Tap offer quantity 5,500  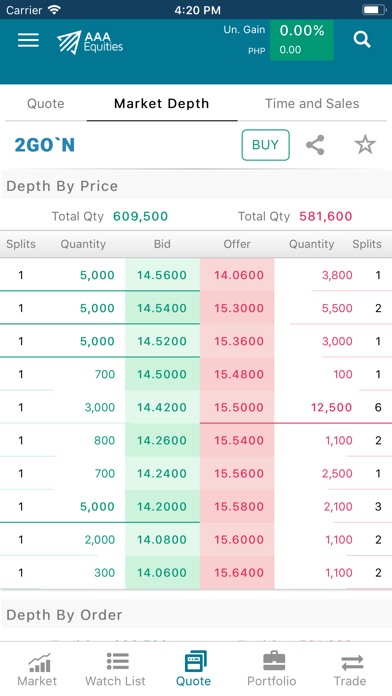click(x=337, y=308)
